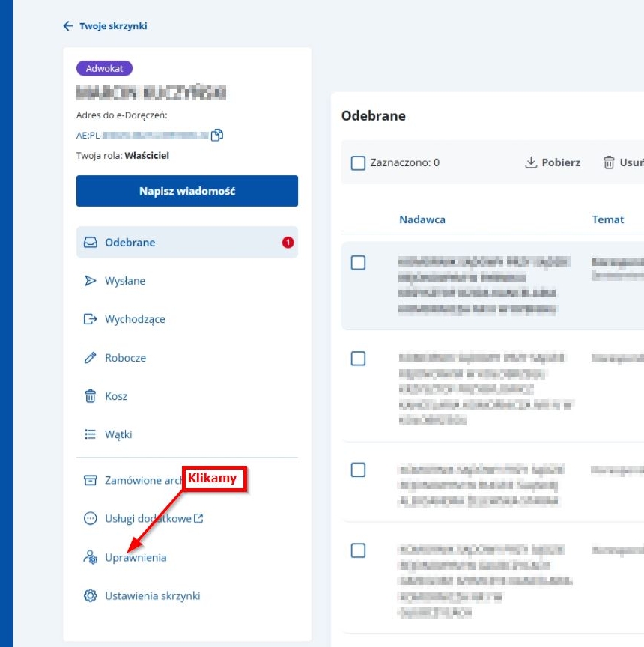Click the Wychodzące outgoing arrow icon
This screenshot has width=644, height=647.
[x=91, y=319]
